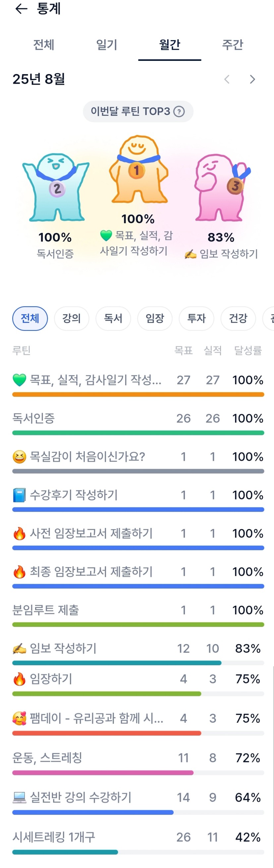Screen dimensions: 274x868
Task: Switch to the 전체 top tab
Action: click(43, 45)
